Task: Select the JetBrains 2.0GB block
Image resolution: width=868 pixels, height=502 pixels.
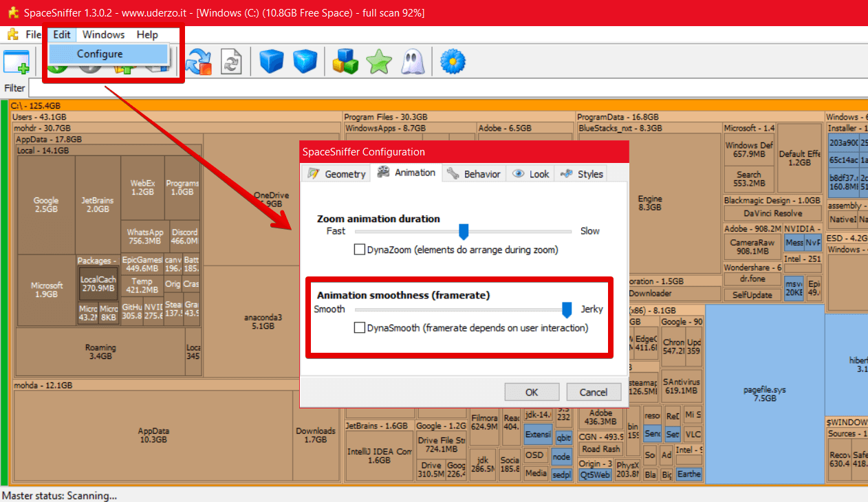Action: (x=98, y=205)
